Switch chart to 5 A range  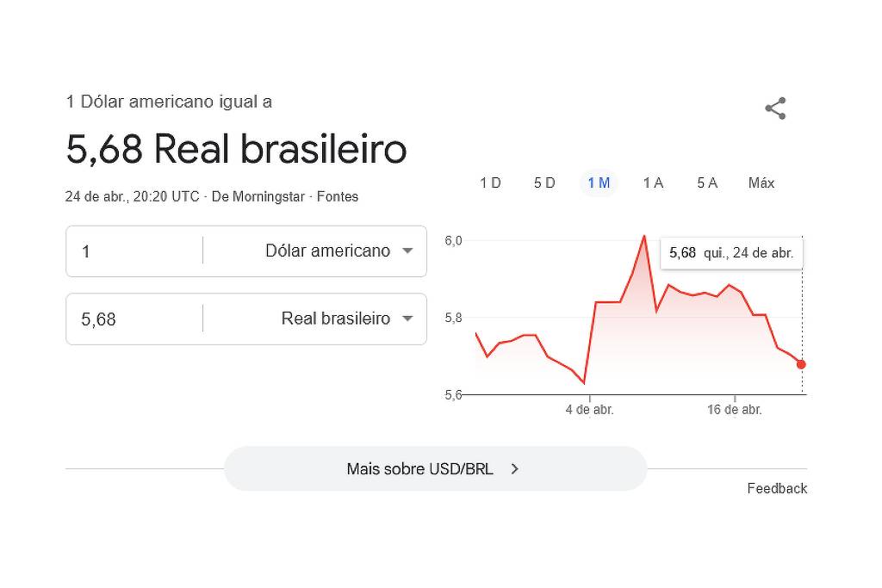tap(707, 183)
